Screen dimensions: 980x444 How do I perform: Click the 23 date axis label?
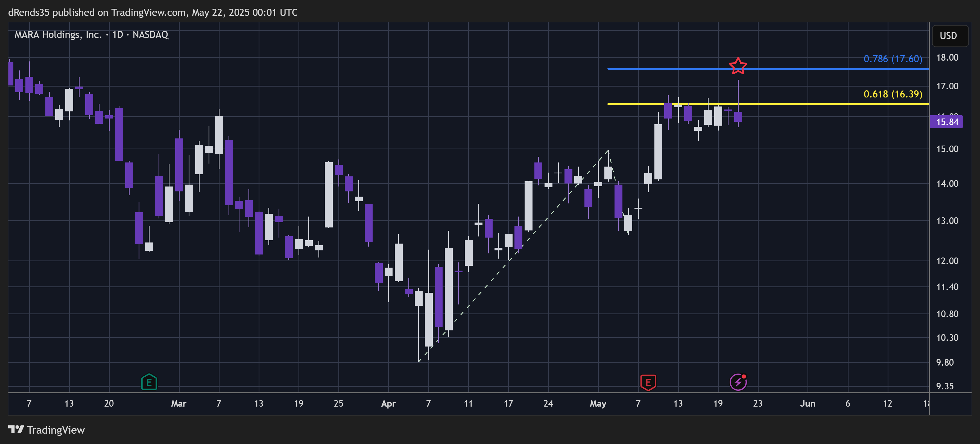click(x=758, y=404)
